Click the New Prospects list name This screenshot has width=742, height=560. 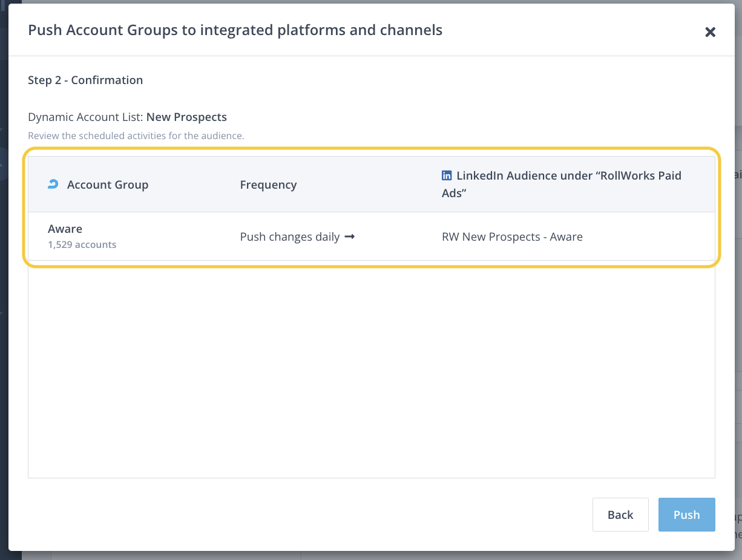[x=186, y=117]
